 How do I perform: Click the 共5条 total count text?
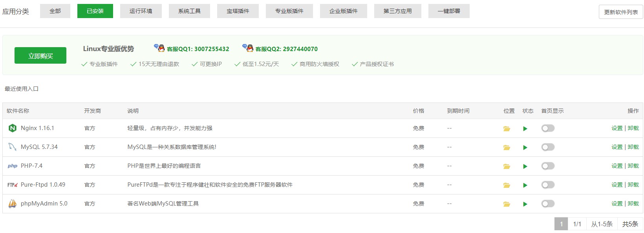(630, 224)
